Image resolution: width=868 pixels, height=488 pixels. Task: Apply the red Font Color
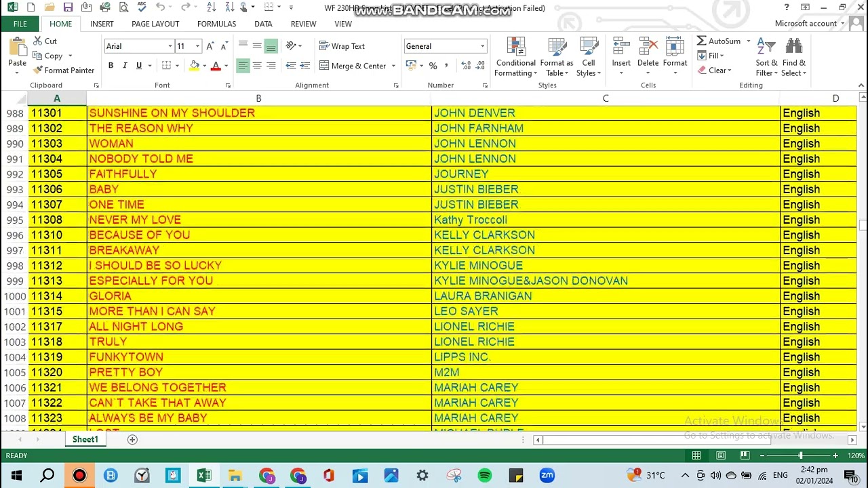pyautogui.click(x=216, y=66)
